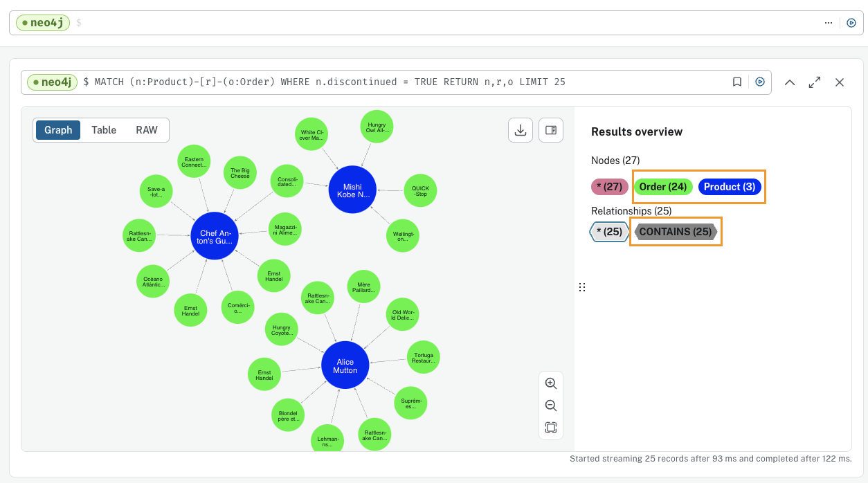Select the Mishi Kobe N... product node
Viewport: 868px width, 483px height.
(x=352, y=190)
